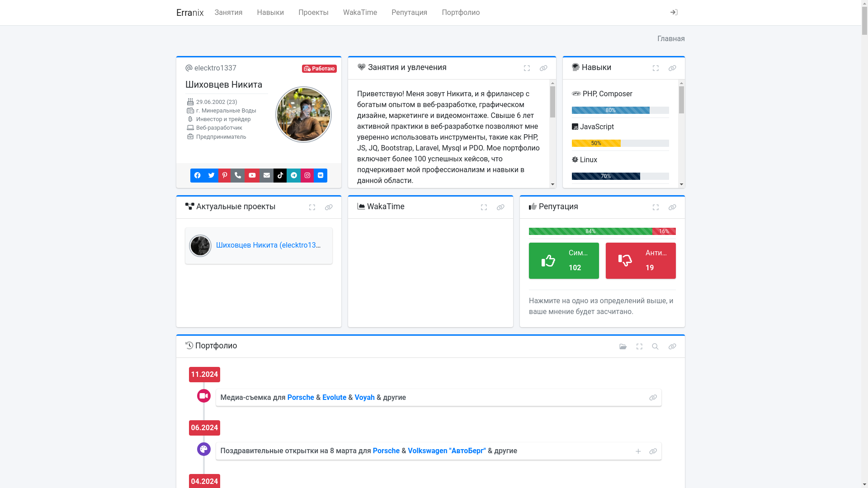Screen dimensions: 868x488
Task: Click the palette timeline marker
Action: [x=204, y=449]
